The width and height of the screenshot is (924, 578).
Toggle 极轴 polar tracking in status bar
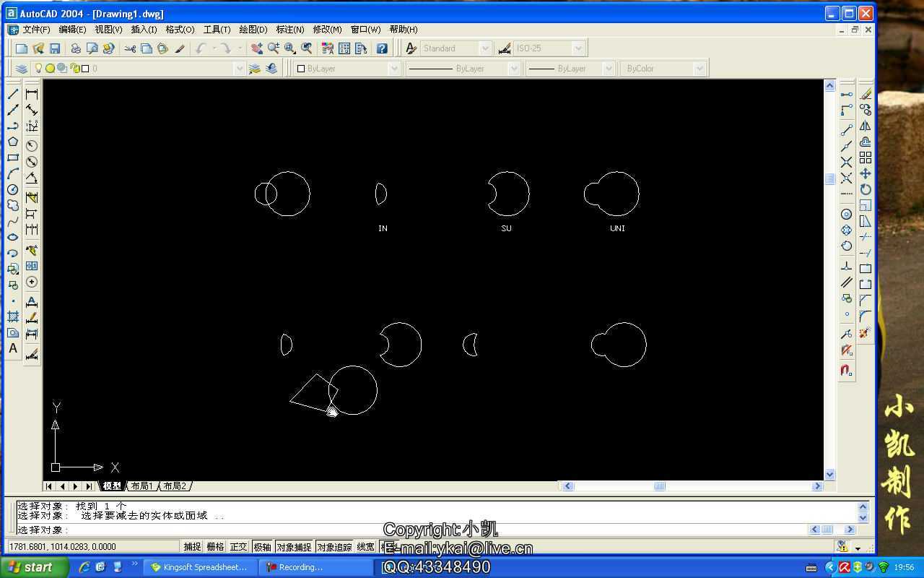click(262, 547)
